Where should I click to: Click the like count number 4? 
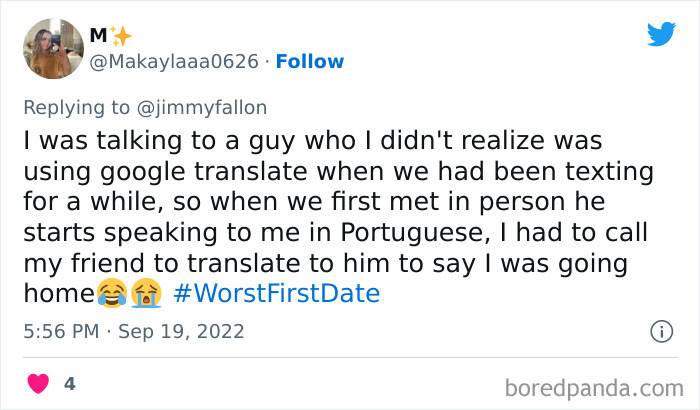(69, 383)
